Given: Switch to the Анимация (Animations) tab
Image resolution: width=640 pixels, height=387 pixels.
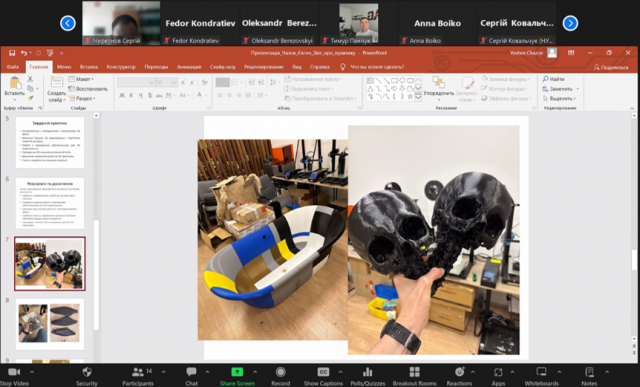Looking at the screenshot, I should 189,67.
